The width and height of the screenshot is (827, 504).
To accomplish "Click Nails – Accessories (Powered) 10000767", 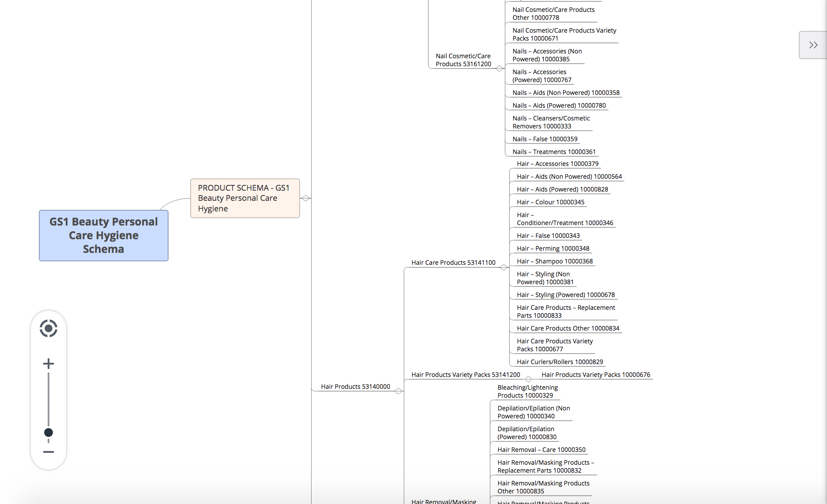I will (542, 76).
